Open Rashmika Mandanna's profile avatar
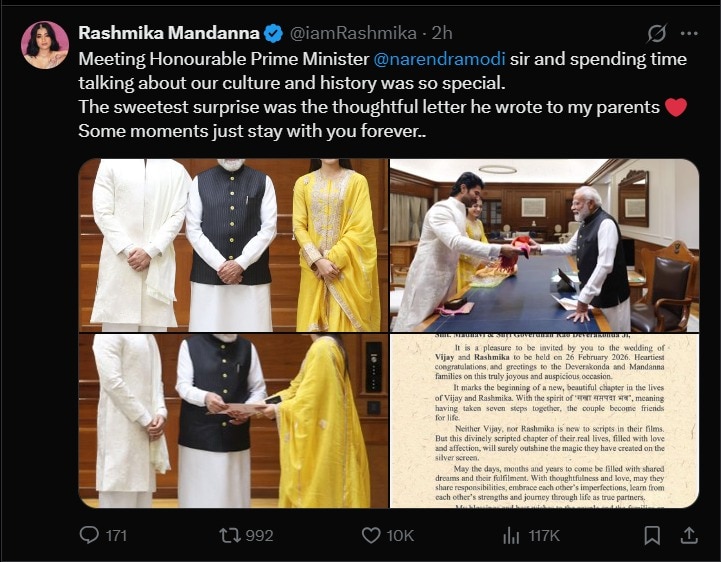 [44, 45]
